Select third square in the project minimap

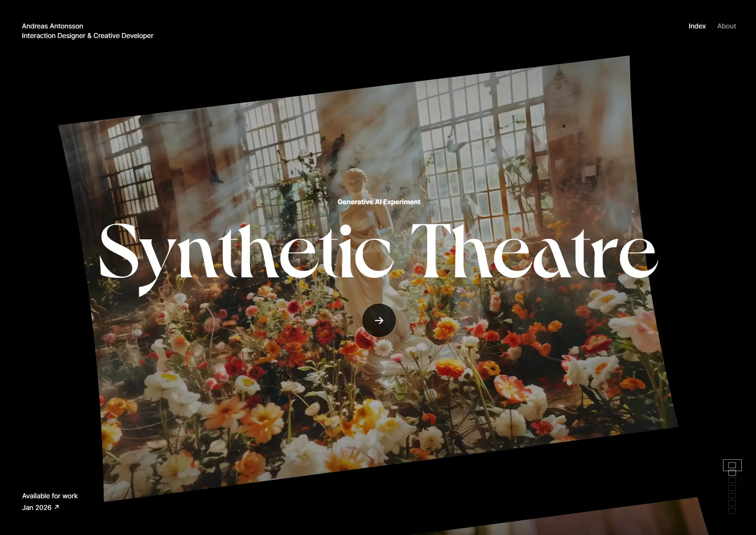pyautogui.click(x=732, y=480)
